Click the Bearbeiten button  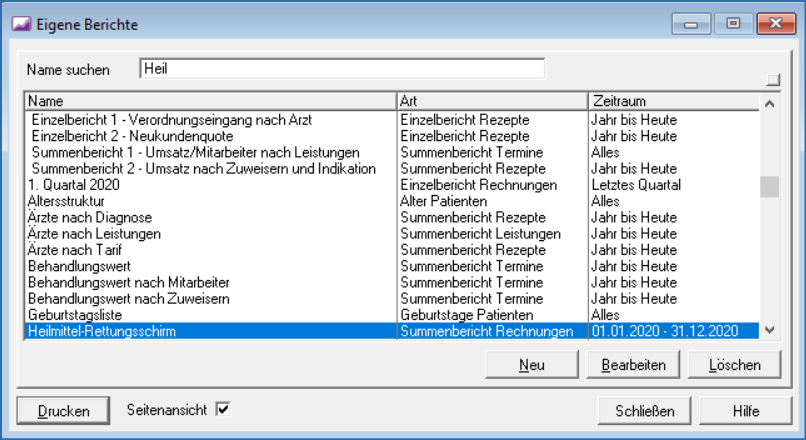pyautogui.click(x=633, y=365)
